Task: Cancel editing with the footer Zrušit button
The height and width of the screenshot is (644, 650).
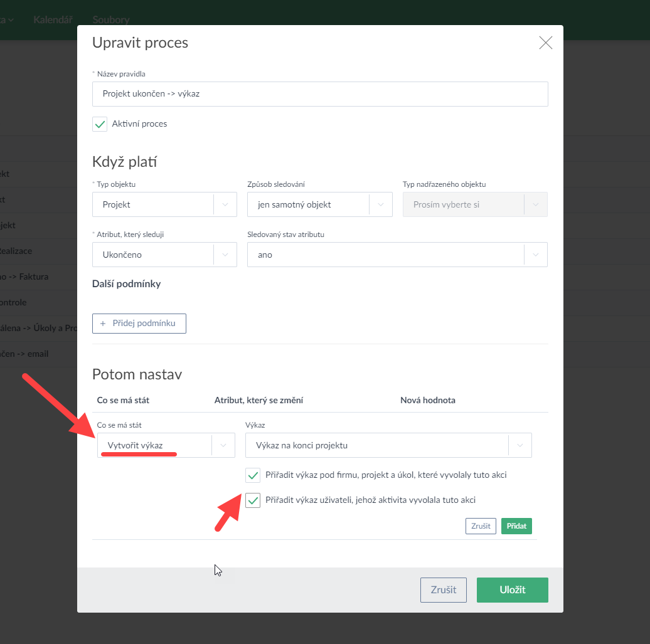Action: coord(443,590)
